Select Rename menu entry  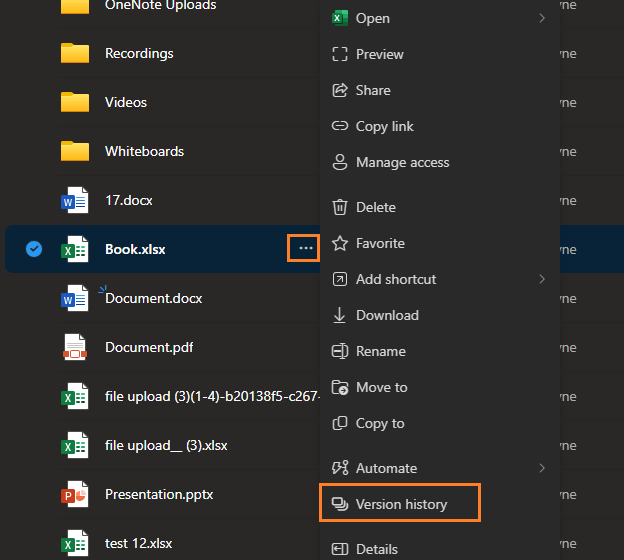pos(440,351)
